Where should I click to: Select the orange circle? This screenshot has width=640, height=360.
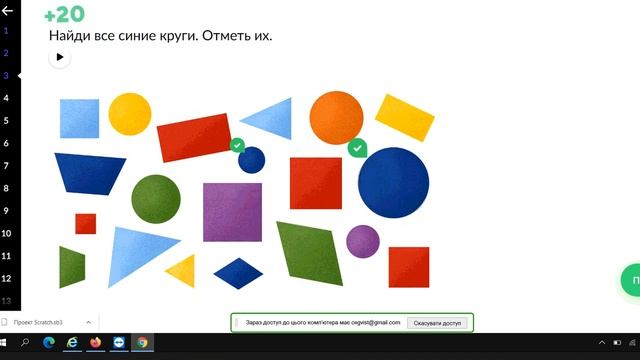(x=336, y=118)
